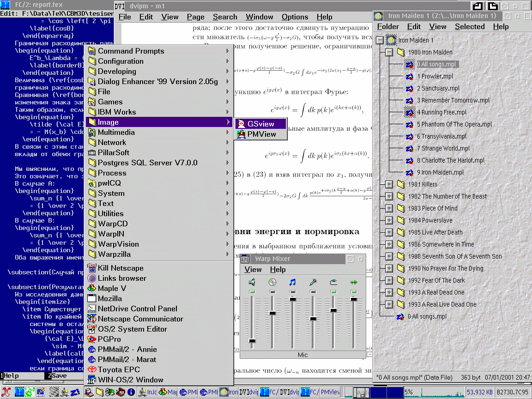Click the green dollar sign taskbar icon

point(30,392)
